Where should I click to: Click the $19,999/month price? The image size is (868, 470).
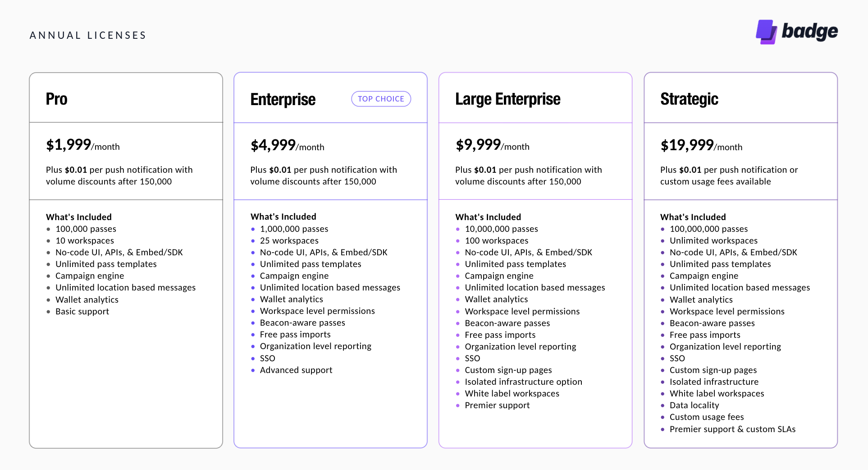[x=701, y=146]
